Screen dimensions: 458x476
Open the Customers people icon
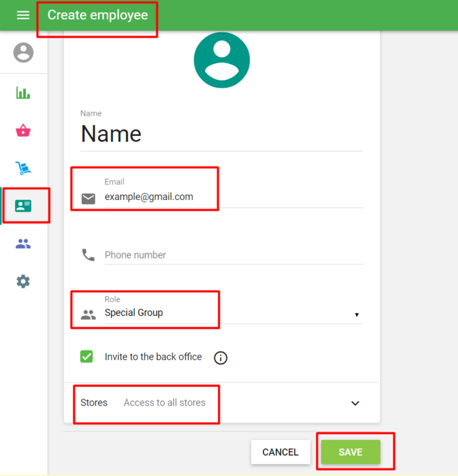(x=24, y=244)
